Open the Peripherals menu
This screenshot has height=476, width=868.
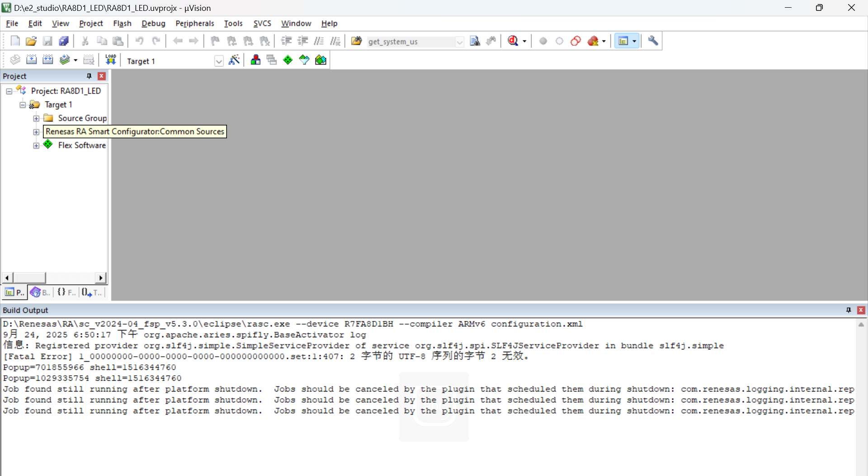click(x=194, y=24)
